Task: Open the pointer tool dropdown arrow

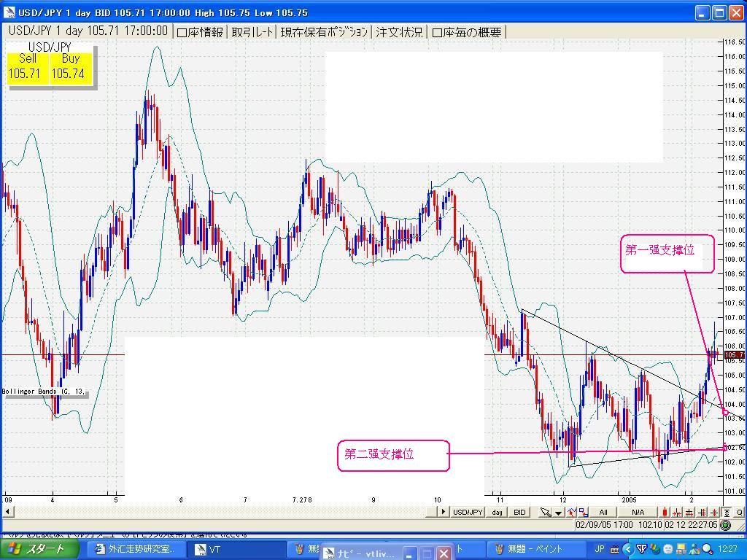Action: [x=558, y=512]
